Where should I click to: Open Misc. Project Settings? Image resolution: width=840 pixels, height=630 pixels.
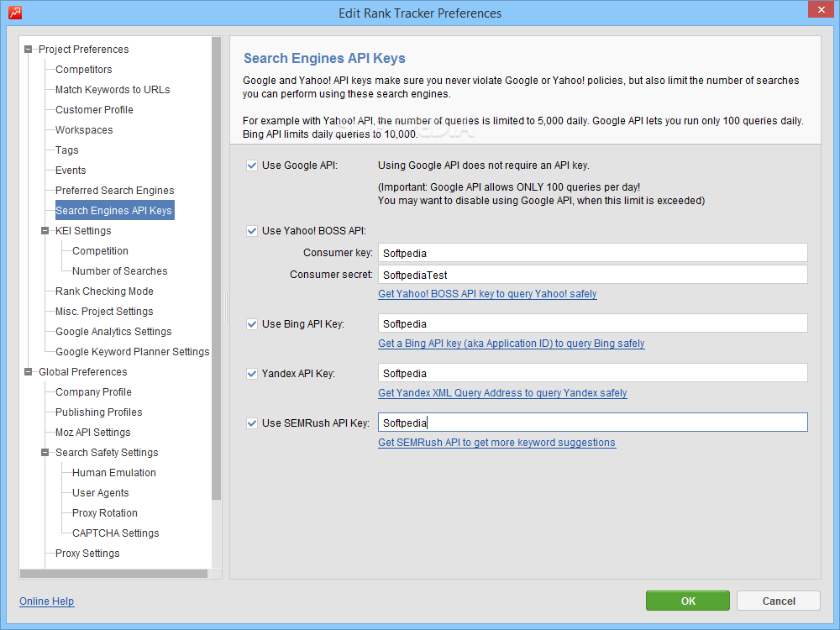[x=104, y=312]
